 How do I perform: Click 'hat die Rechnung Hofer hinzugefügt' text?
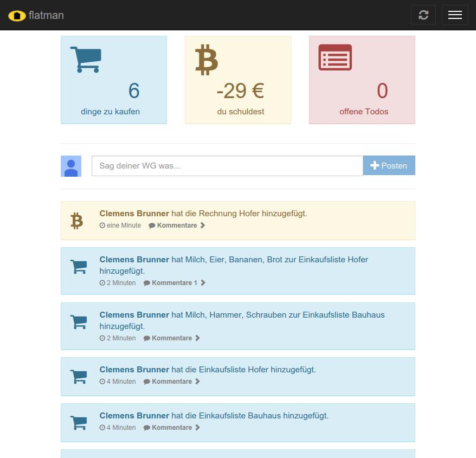point(239,214)
